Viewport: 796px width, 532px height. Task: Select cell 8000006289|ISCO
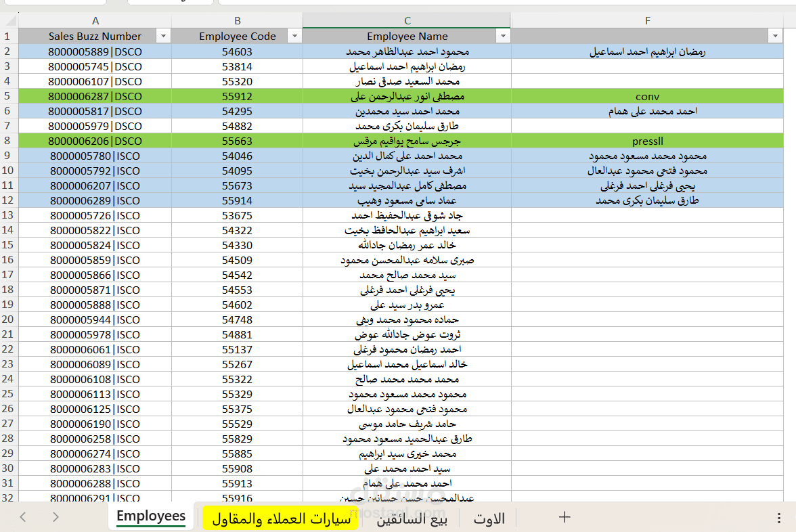coord(95,200)
